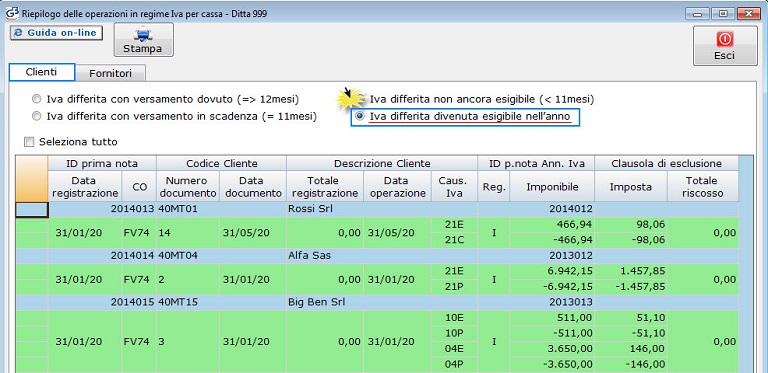Close the Riepilogo window
The height and width of the screenshot is (373, 768).
tap(748, 14)
